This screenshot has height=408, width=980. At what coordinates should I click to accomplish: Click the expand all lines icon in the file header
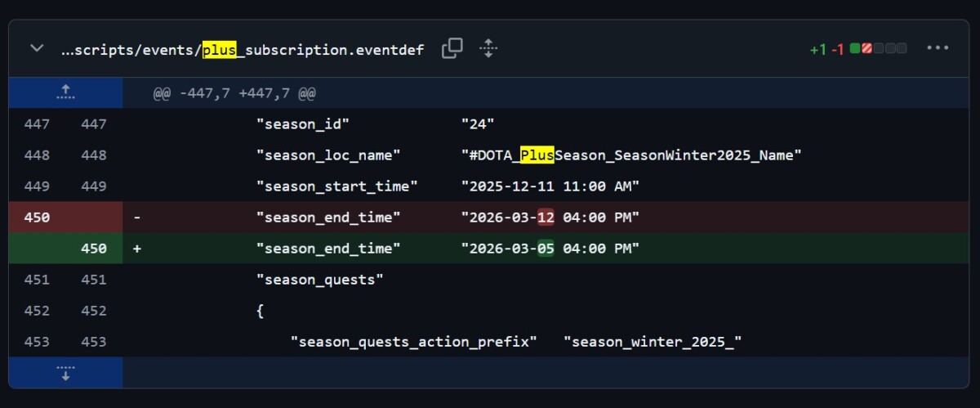pyautogui.click(x=488, y=49)
